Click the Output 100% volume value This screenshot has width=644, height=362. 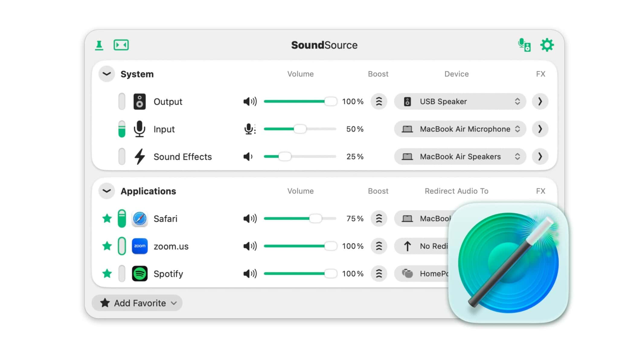353,102
